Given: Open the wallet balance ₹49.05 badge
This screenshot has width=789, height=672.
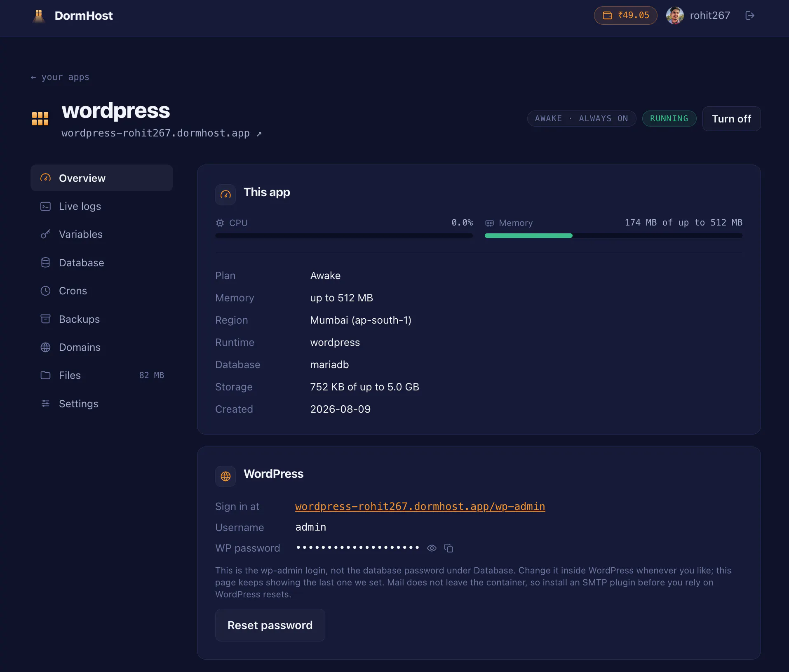Looking at the screenshot, I should [x=625, y=15].
